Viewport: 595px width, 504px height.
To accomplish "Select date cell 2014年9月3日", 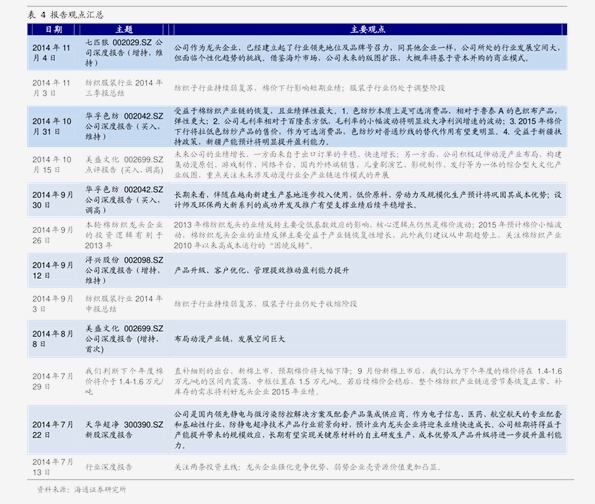I will coord(52,304).
